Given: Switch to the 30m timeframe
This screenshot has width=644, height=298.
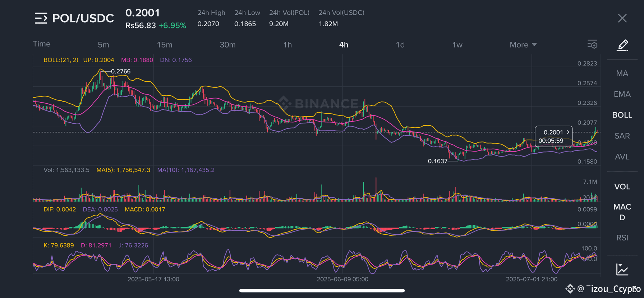Looking at the screenshot, I should tap(228, 45).
